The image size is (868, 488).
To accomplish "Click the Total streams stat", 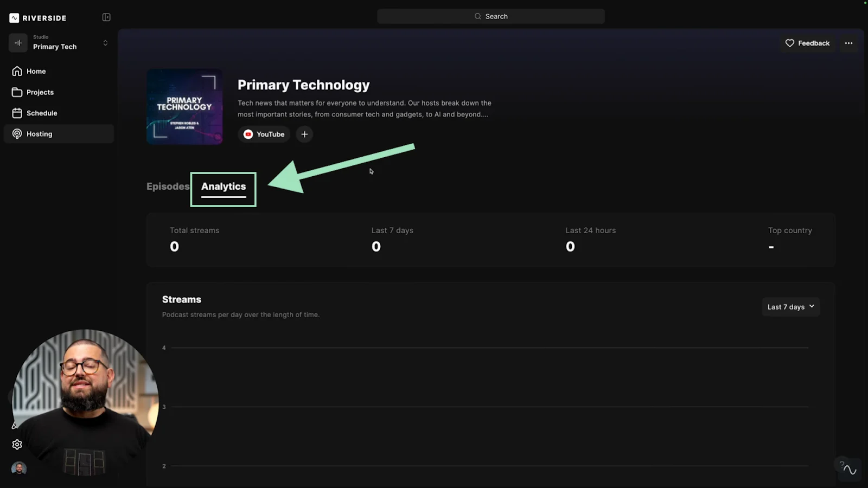I will tap(194, 239).
